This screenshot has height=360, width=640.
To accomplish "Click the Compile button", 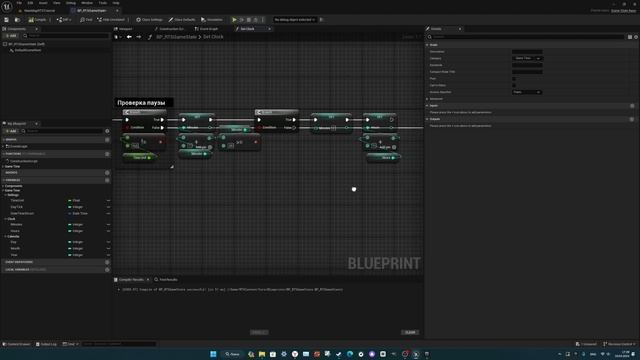I will (38, 20).
